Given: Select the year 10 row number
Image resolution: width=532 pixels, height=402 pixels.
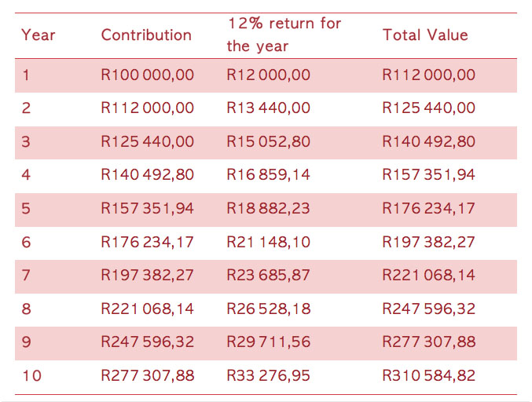Looking at the screenshot, I should pos(31,375).
